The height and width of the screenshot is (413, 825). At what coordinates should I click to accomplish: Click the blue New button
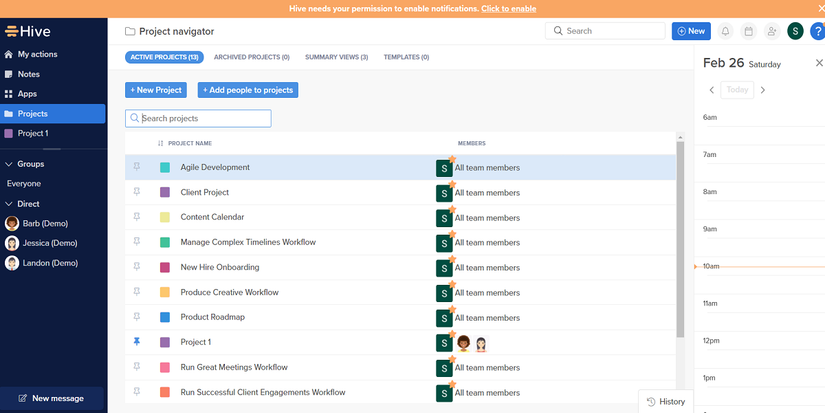click(x=691, y=31)
